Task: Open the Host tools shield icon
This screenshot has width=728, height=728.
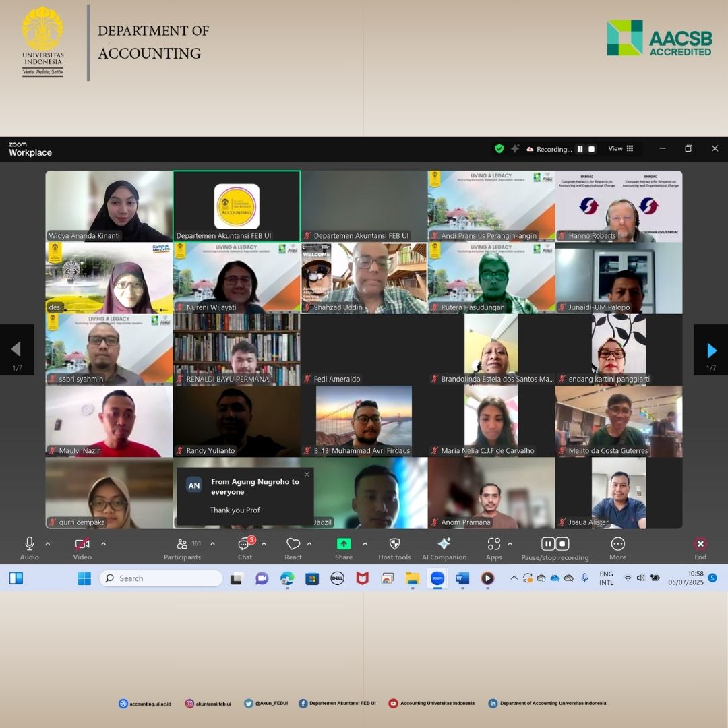Action: point(394,545)
